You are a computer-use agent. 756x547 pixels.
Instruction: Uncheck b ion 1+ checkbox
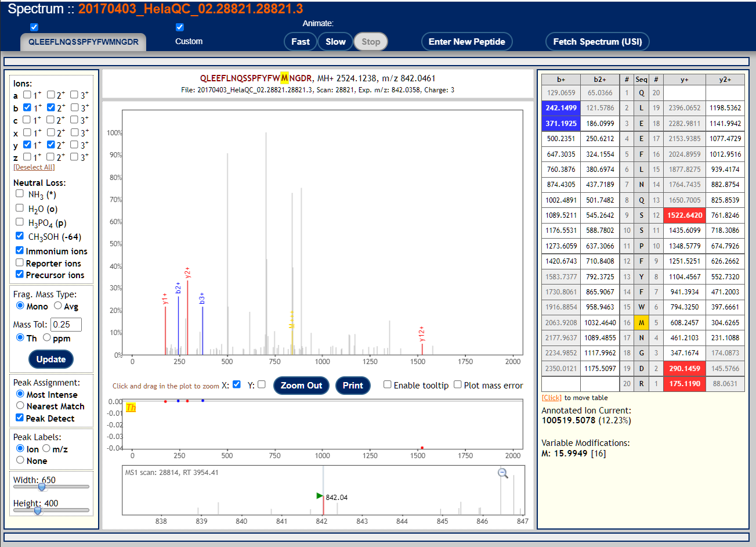click(27, 107)
